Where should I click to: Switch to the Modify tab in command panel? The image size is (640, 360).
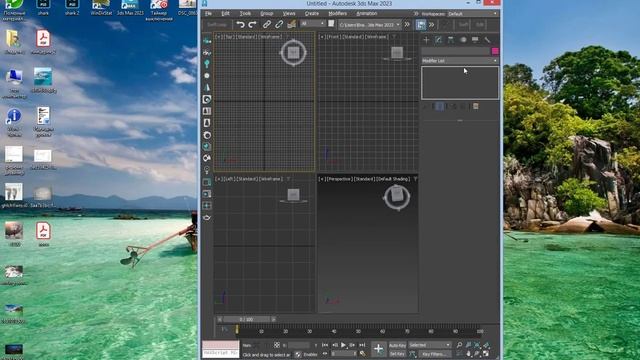438,40
